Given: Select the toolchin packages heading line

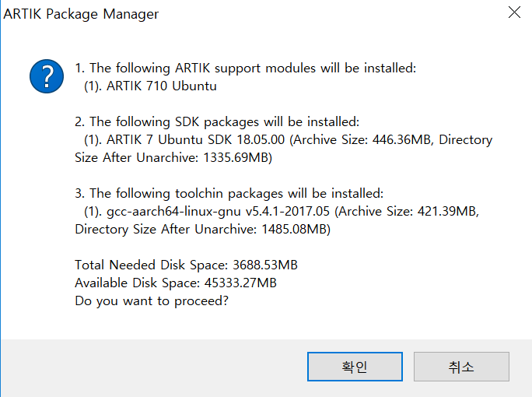Looking at the screenshot, I should tap(229, 193).
